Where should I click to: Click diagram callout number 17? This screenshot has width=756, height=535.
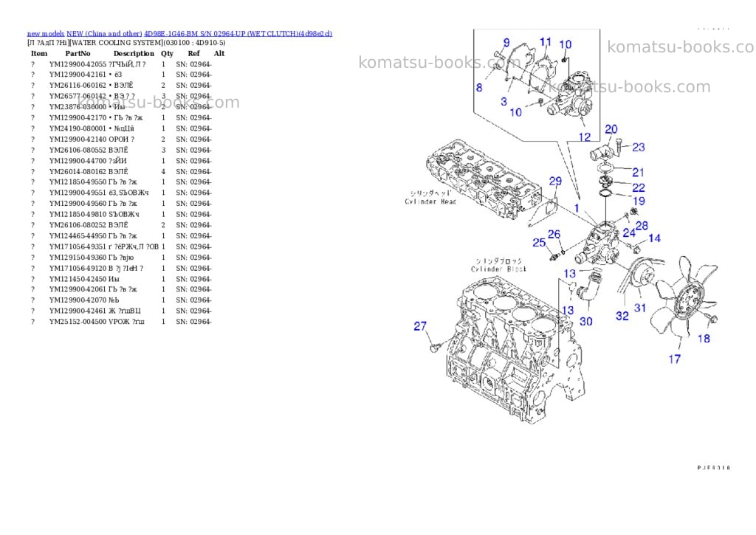675,359
